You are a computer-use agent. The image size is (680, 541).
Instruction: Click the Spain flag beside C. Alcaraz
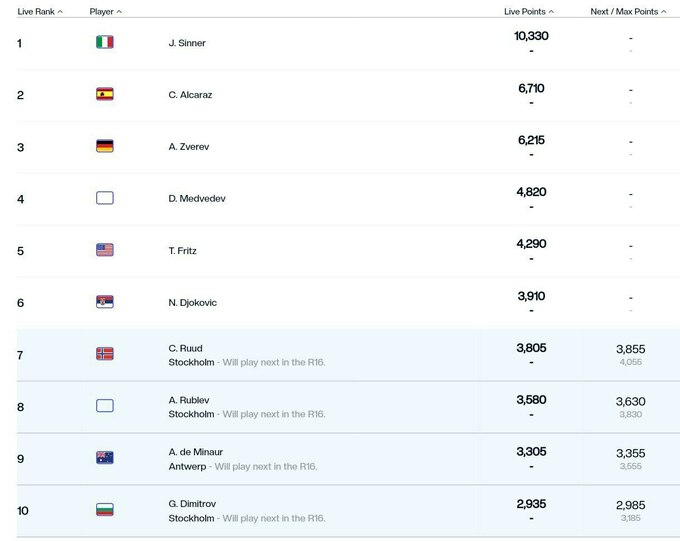click(104, 95)
